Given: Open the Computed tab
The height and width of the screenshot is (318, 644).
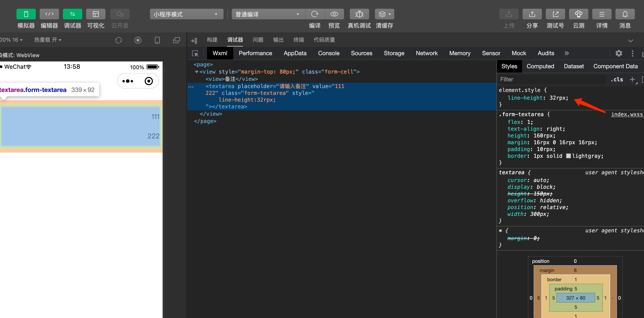Looking at the screenshot, I should [540, 66].
